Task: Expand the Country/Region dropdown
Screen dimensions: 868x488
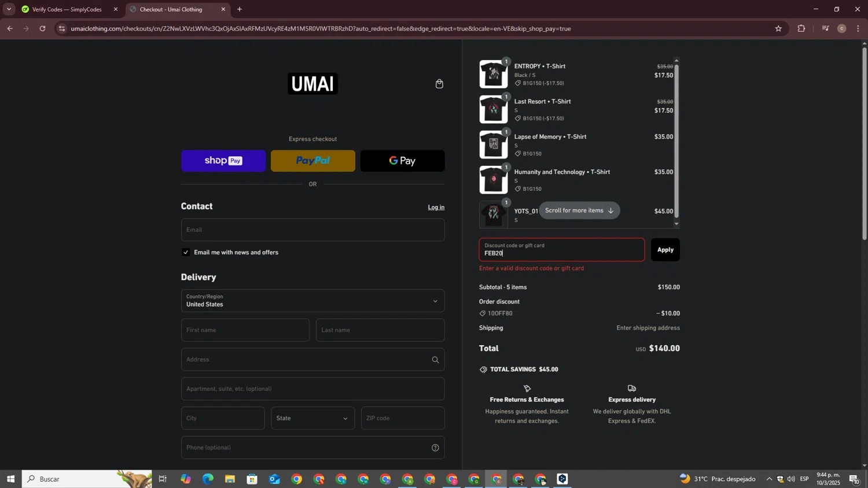Action: 312,301
